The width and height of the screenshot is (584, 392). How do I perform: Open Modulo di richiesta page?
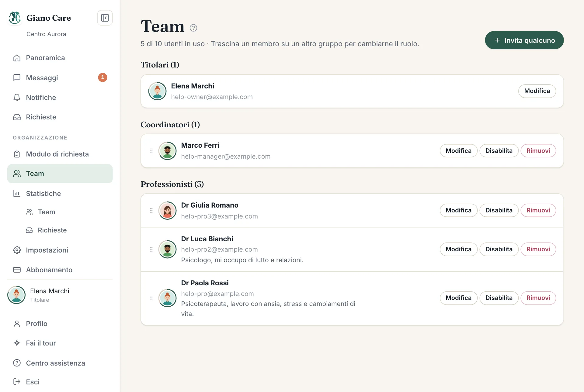(60, 154)
